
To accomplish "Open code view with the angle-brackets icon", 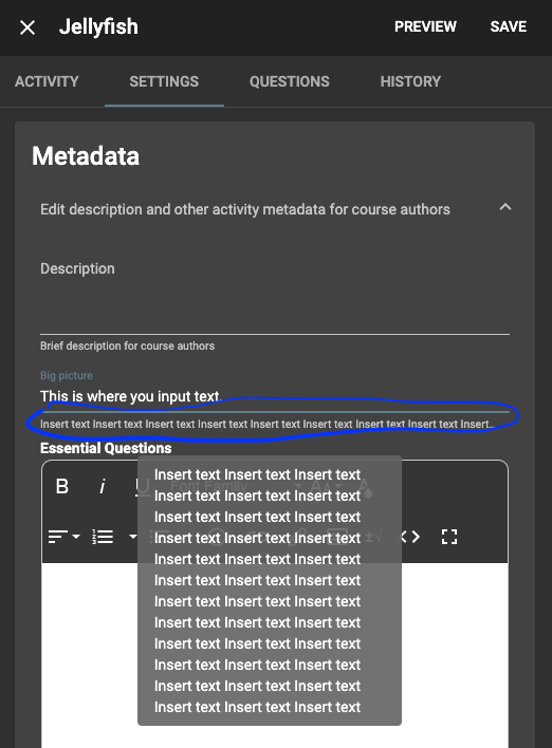I will (410, 537).
